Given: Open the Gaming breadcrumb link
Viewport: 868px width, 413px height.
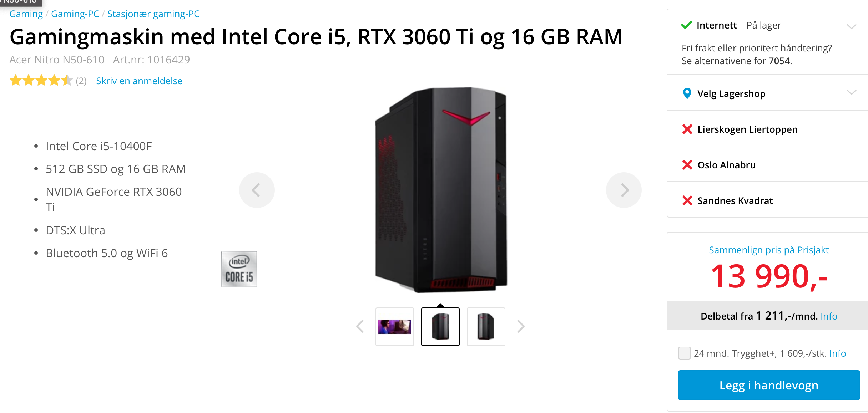Looking at the screenshot, I should click(x=26, y=14).
